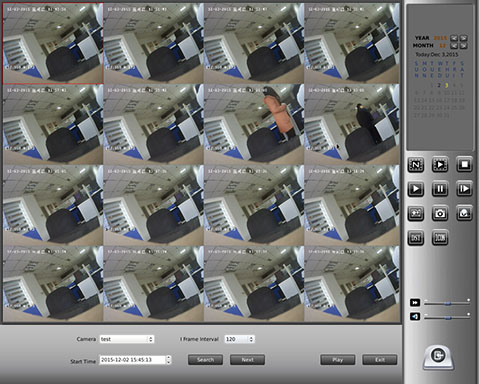
Task: Click the filmstrip play icon
Action: 440,165
